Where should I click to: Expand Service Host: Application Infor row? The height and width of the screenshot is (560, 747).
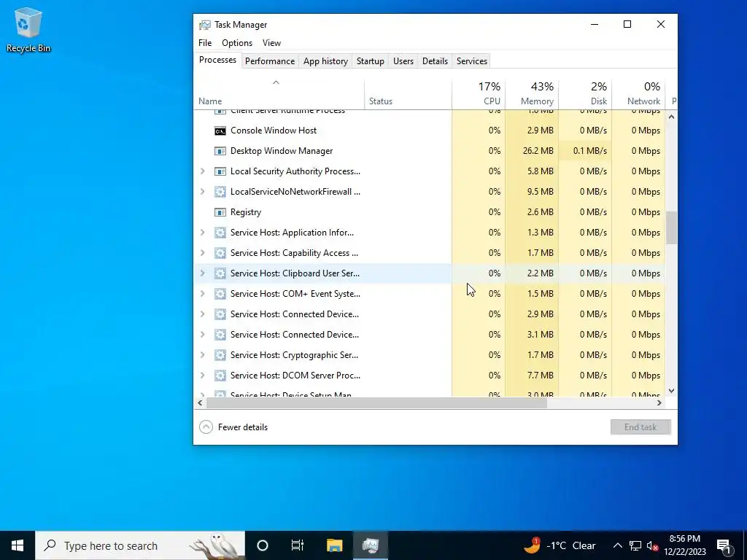click(x=203, y=233)
